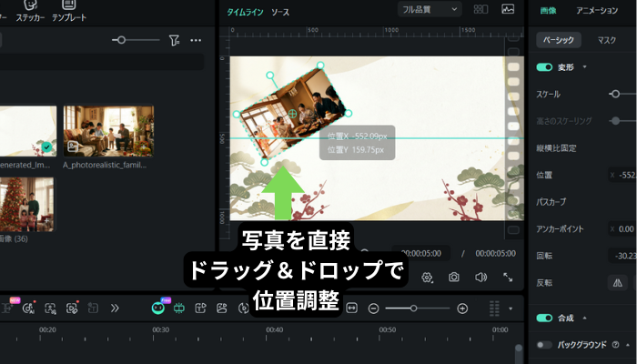The width and height of the screenshot is (637, 364).
Task: Click the 縦横比固定 label
Action: (556, 148)
